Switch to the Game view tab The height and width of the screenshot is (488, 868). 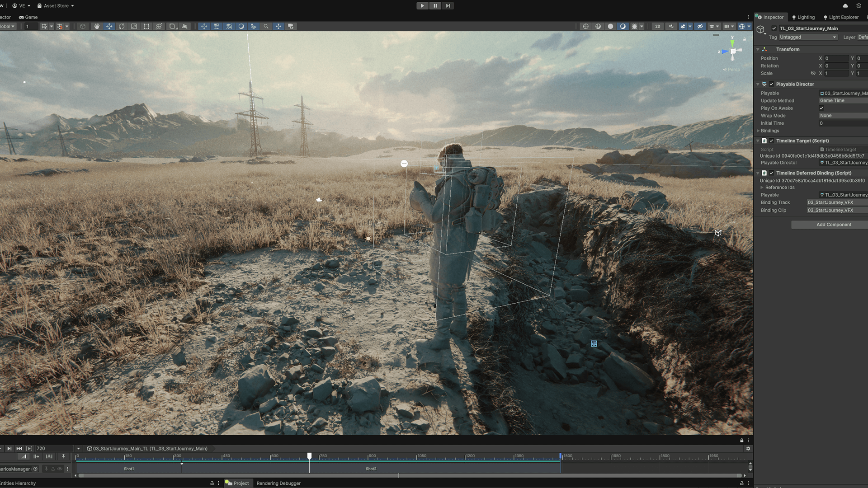pos(28,17)
